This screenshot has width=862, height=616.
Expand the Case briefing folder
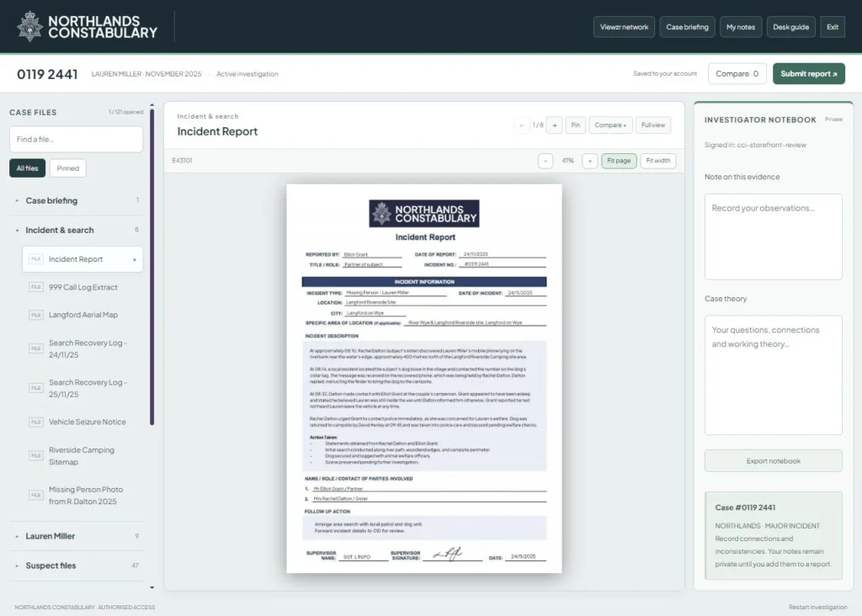pyautogui.click(x=76, y=200)
